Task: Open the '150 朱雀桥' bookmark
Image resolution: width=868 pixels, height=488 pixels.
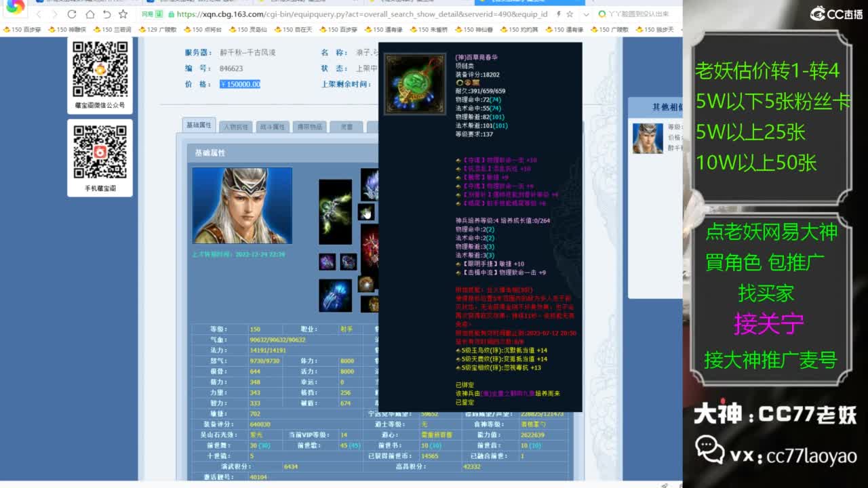Action: tap(429, 30)
